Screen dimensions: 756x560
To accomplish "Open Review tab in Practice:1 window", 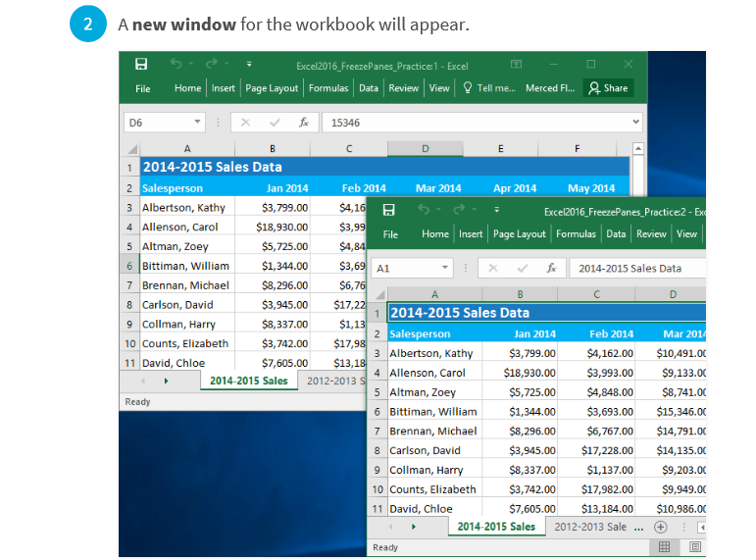I will coord(404,88).
